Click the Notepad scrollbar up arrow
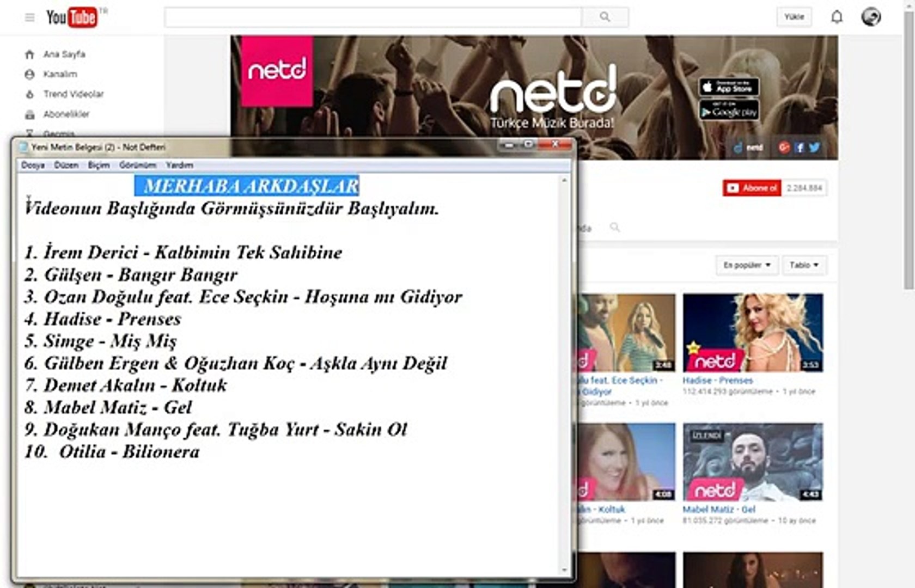Screen dimensions: 915x588 (564, 180)
